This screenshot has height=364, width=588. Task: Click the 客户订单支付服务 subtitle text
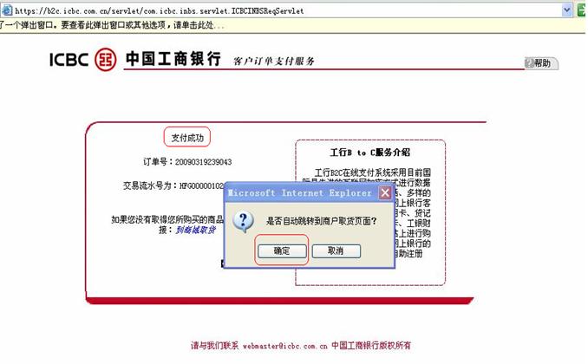pyautogui.click(x=274, y=61)
